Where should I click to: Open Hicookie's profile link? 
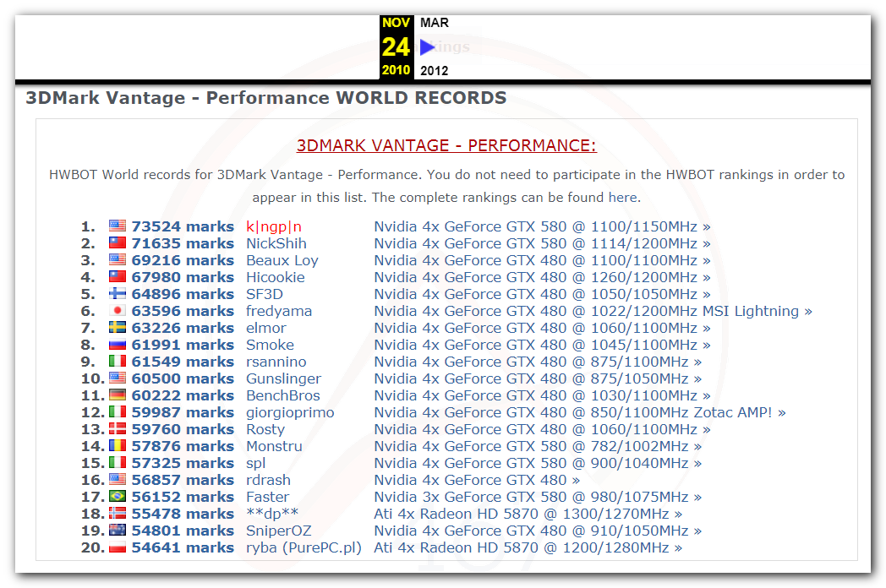tap(275, 277)
